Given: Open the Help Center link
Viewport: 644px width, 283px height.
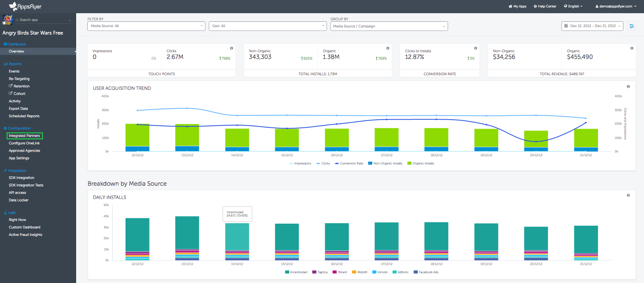Looking at the screenshot, I should pos(545,6).
